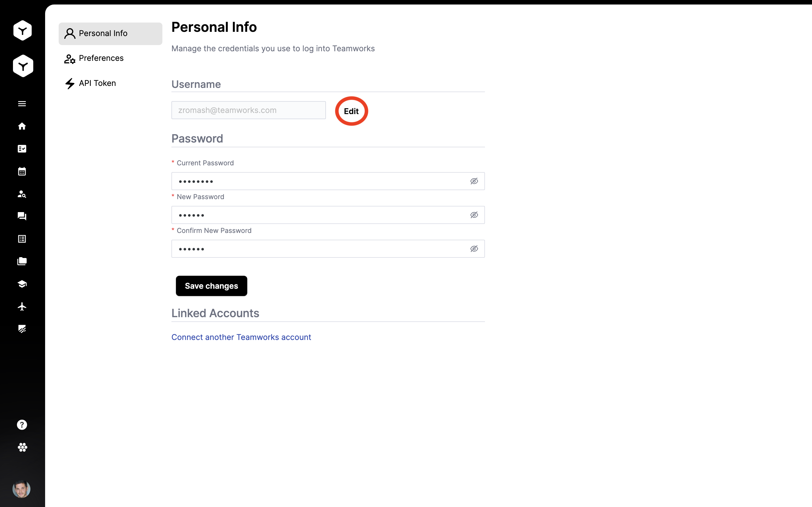Image resolution: width=812 pixels, height=507 pixels.
Task: Open the news list icon in sidebar
Action: click(22, 239)
